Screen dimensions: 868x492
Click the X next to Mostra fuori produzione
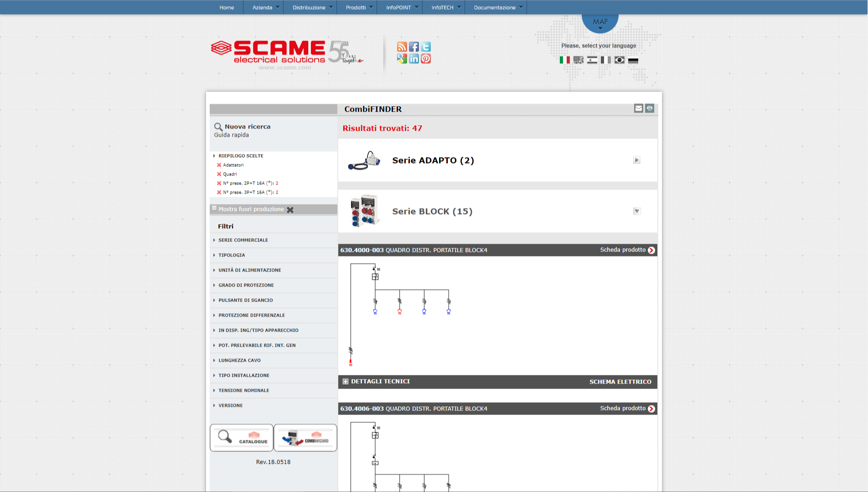point(290,210)
